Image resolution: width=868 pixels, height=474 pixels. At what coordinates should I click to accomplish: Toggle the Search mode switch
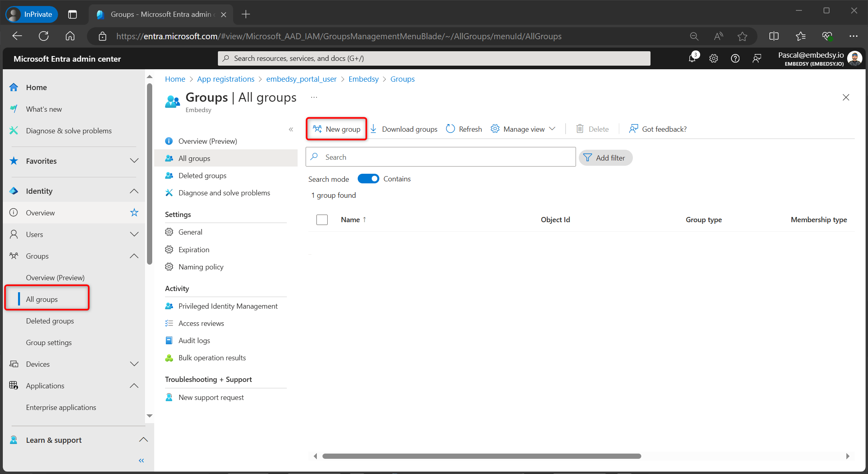coord(368,179)
